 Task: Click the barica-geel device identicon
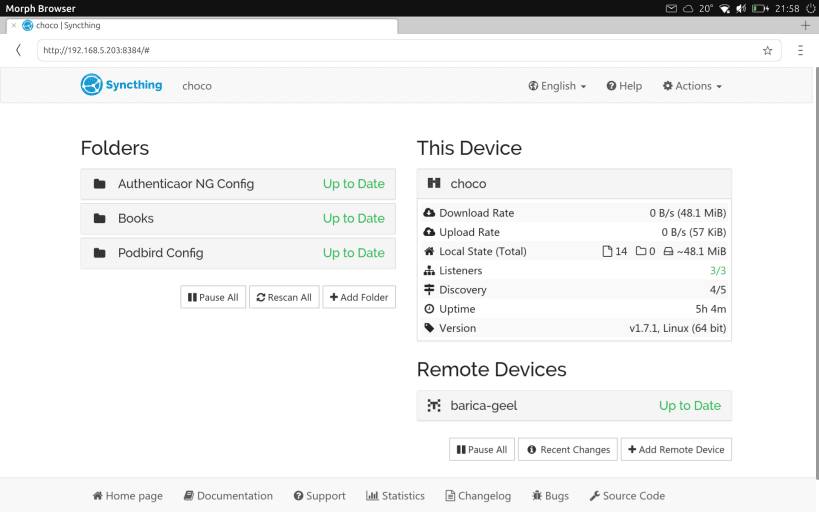click(x=434, y=405)
